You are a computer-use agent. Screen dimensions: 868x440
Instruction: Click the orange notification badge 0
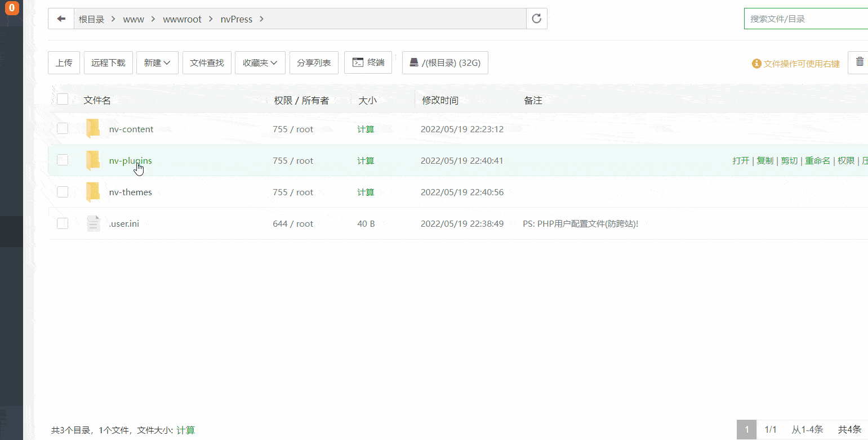[12, 8]
